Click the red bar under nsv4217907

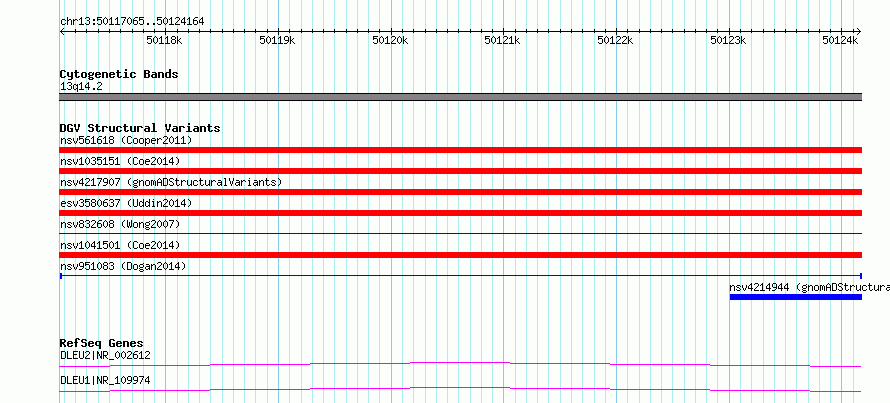click(x=461, y=192)
